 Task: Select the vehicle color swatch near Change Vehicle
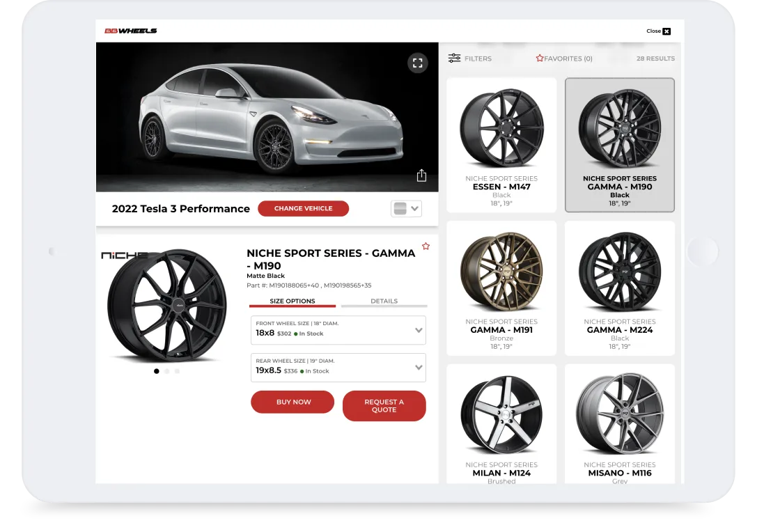pos(400,208)
